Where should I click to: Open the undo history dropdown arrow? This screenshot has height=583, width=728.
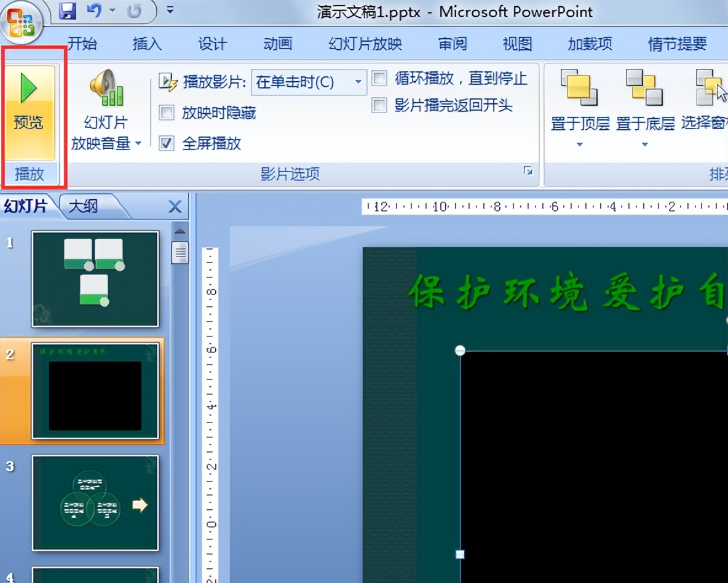click(113, 10)
